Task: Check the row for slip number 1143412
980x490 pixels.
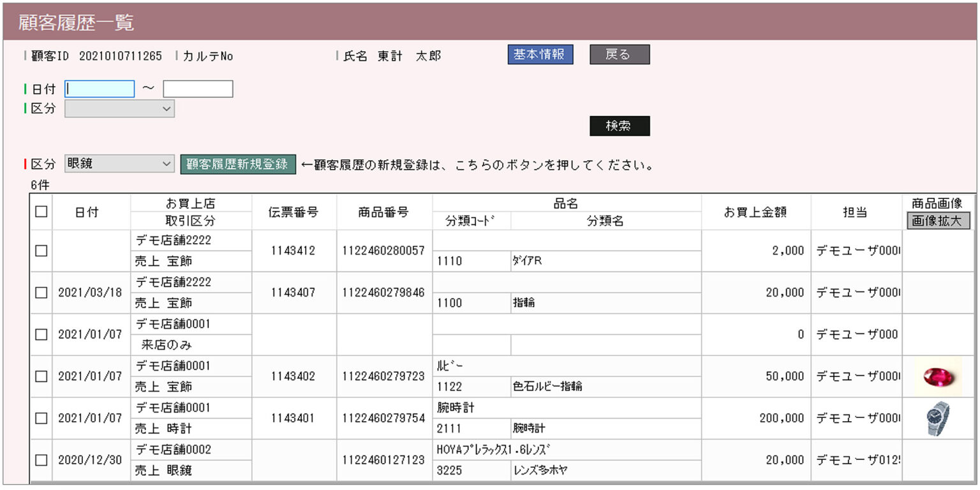Action: [40, 250]
